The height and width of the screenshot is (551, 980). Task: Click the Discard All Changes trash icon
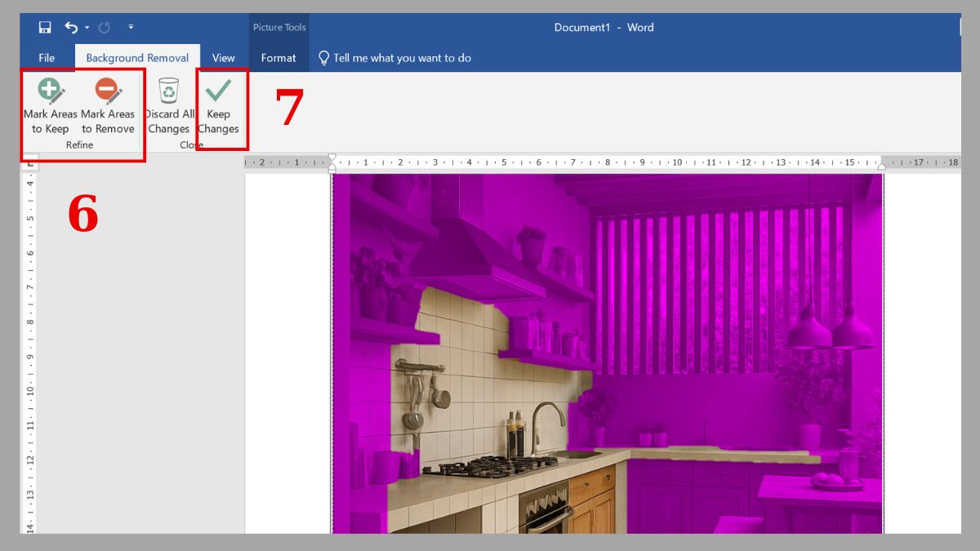[168, 92]
